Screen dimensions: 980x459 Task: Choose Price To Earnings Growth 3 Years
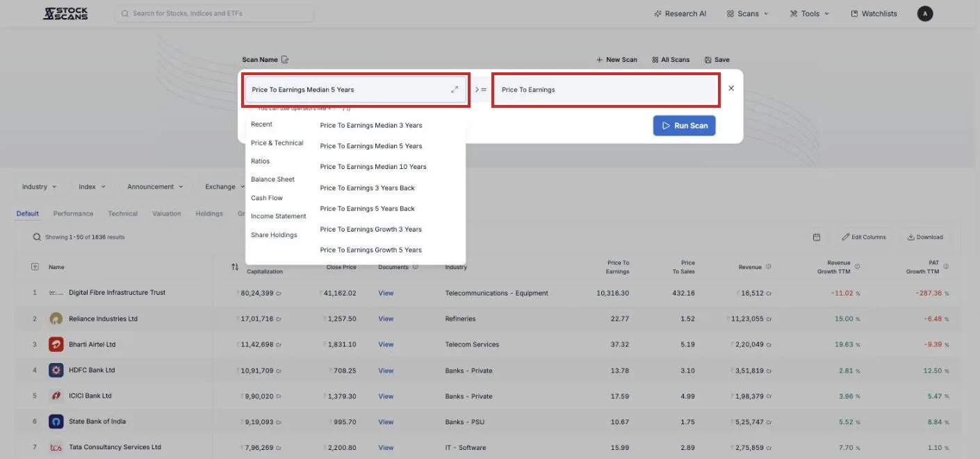[x=370, y=229]
